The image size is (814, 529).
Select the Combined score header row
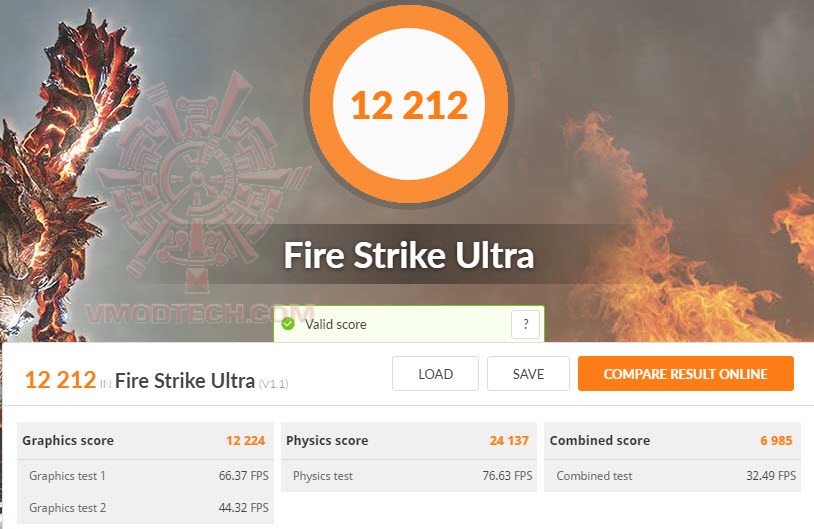[672, 440]
